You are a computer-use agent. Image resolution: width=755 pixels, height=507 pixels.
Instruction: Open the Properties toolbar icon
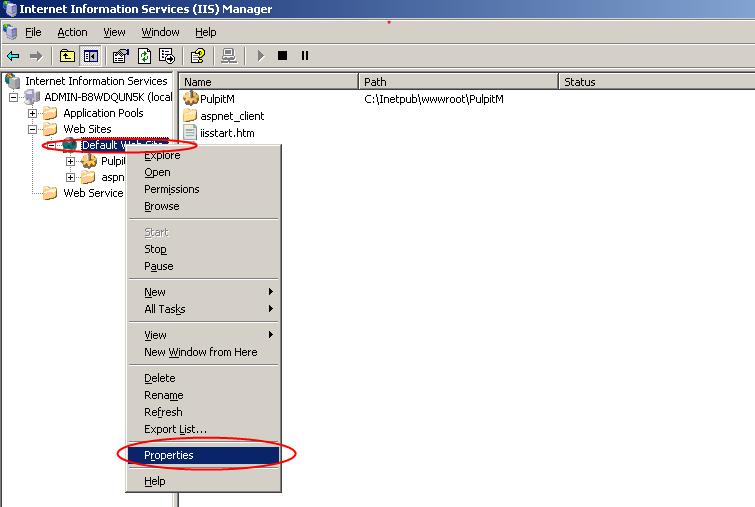pos(120,56)
